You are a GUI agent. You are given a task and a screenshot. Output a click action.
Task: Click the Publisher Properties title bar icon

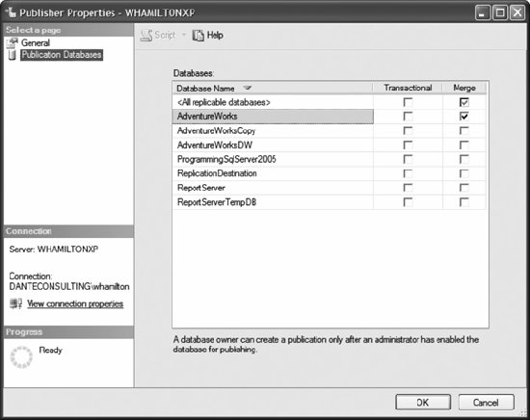pos(11,13)
